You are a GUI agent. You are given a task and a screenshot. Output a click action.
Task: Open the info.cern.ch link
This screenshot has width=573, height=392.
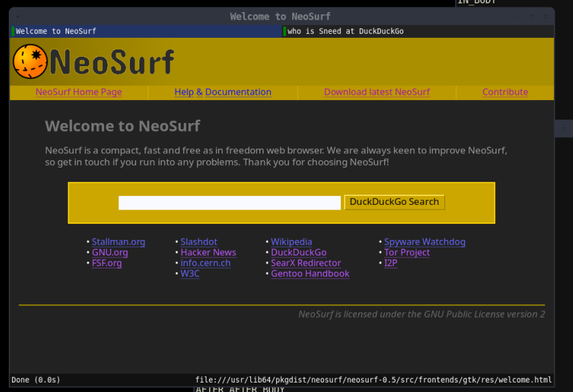(x=206, y=263)
